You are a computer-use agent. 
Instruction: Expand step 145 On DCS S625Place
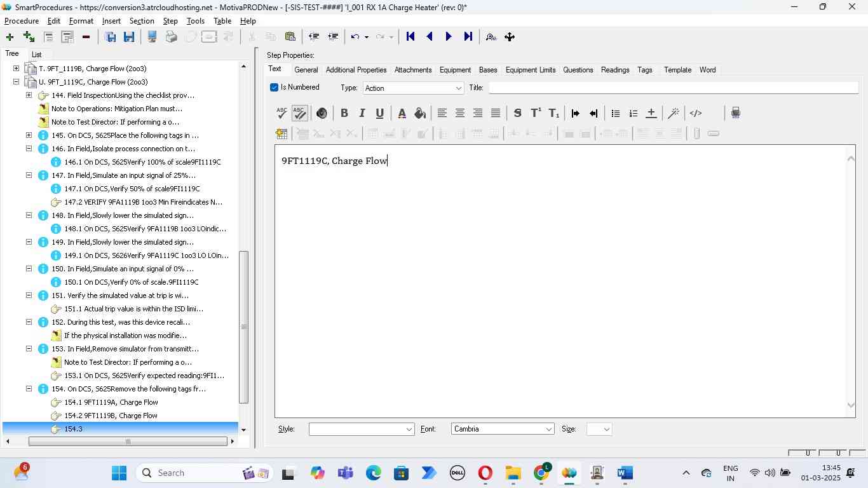point(29,135)
